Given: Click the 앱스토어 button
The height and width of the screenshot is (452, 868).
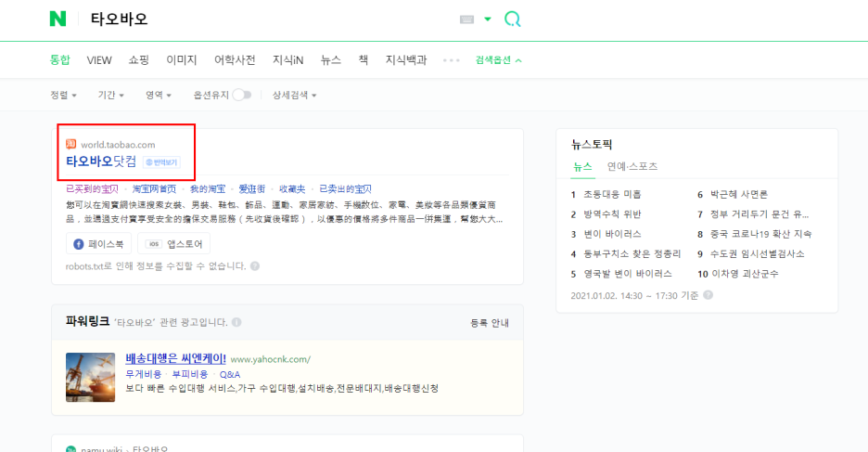Looking at the screenshot, I should point(173,244).
